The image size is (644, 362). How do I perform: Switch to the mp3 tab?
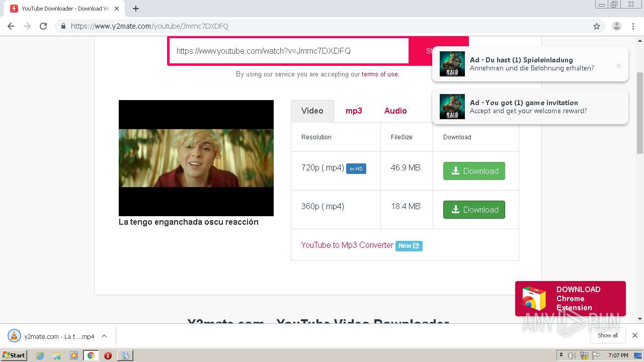pos(354,111)
